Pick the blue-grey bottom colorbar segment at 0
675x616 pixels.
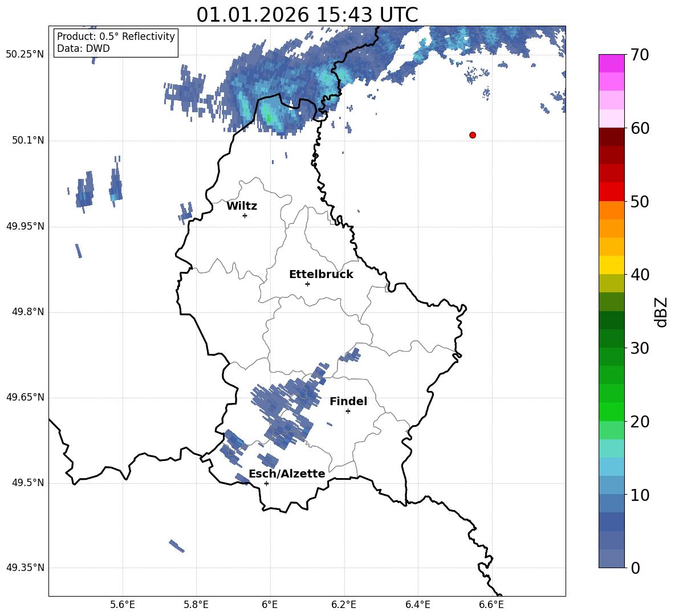coord(611,558)
